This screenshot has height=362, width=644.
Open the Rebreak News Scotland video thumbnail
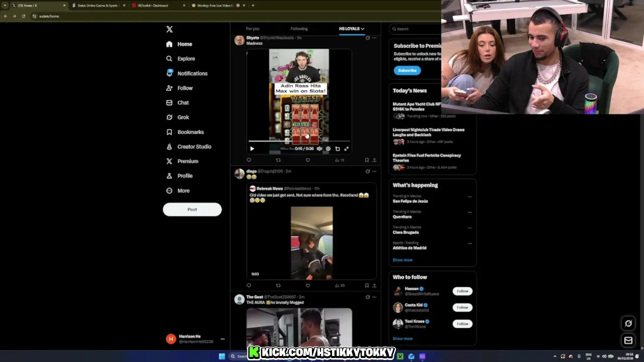point(311,243)
